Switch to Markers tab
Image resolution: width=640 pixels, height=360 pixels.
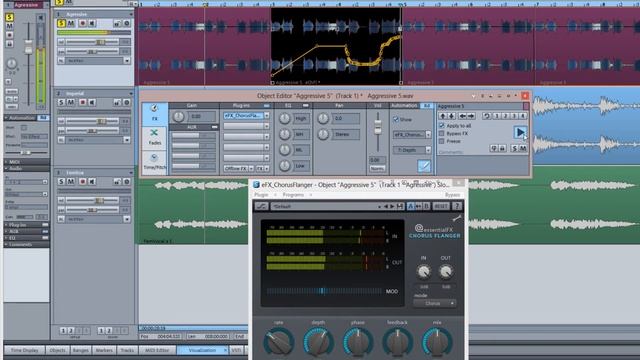104,350
